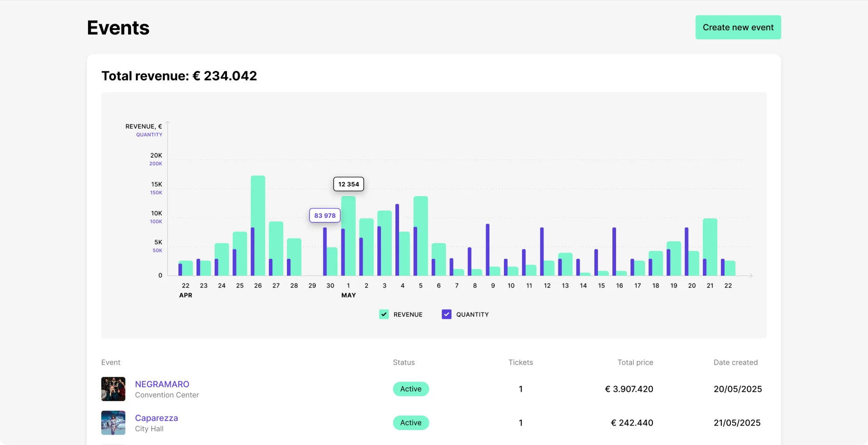This screenshot has width=868, height=445.
Task: Click the MAY month label on the chart axis
Action: click(349, 295)
